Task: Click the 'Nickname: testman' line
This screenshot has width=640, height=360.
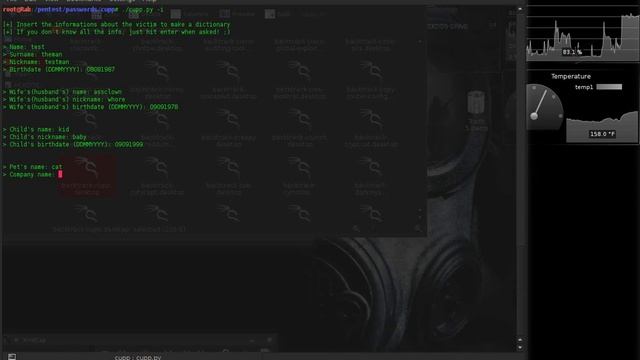Action: pos(36,62)
